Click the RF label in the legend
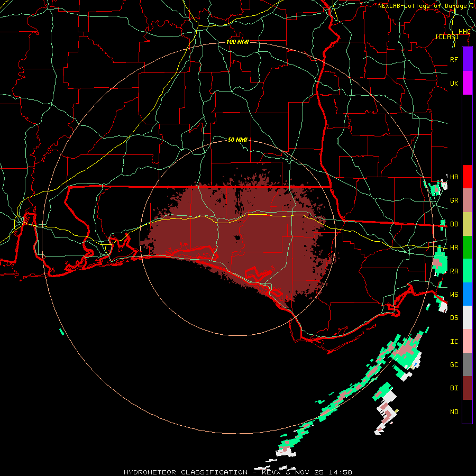 tap(454, 59)
